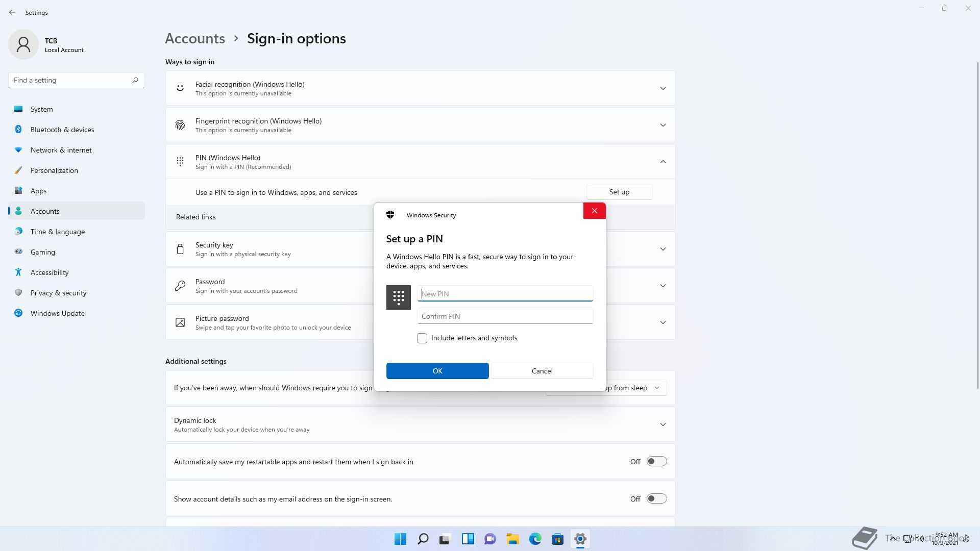Click the Windows Update sync icon

(x=18, y=313)
